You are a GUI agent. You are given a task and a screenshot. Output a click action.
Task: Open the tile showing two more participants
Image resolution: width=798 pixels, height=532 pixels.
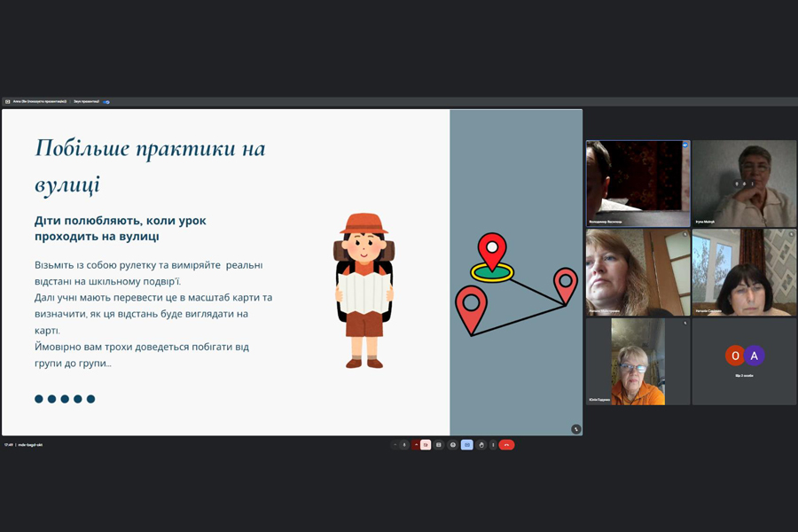[x=744, y=361]
